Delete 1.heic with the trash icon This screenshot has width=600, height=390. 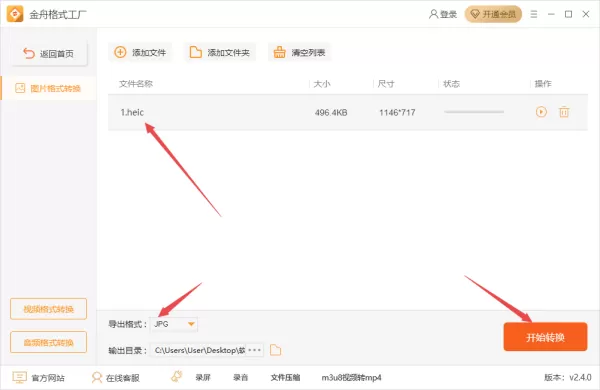pos(564,112)
